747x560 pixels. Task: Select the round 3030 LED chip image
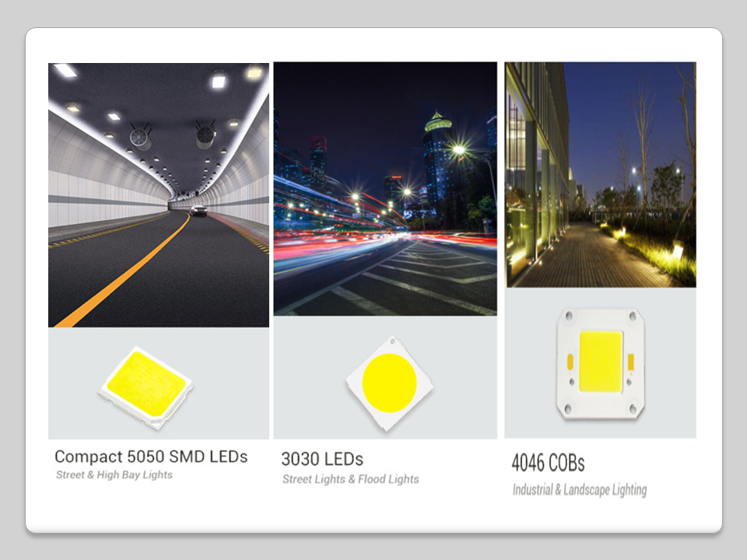[x=390, y=381]
